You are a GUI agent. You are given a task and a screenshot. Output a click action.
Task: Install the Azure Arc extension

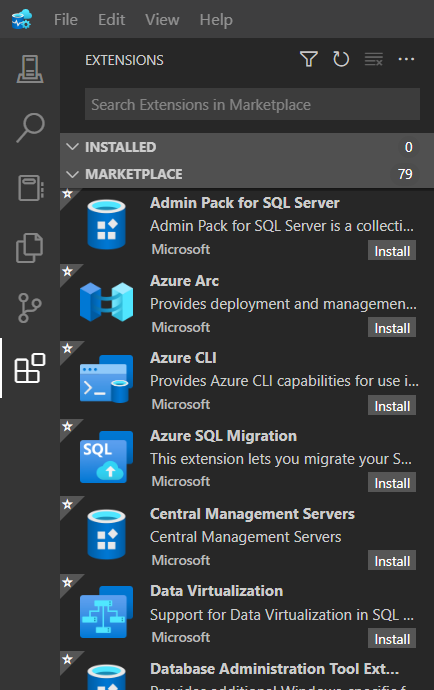point(392,328)
